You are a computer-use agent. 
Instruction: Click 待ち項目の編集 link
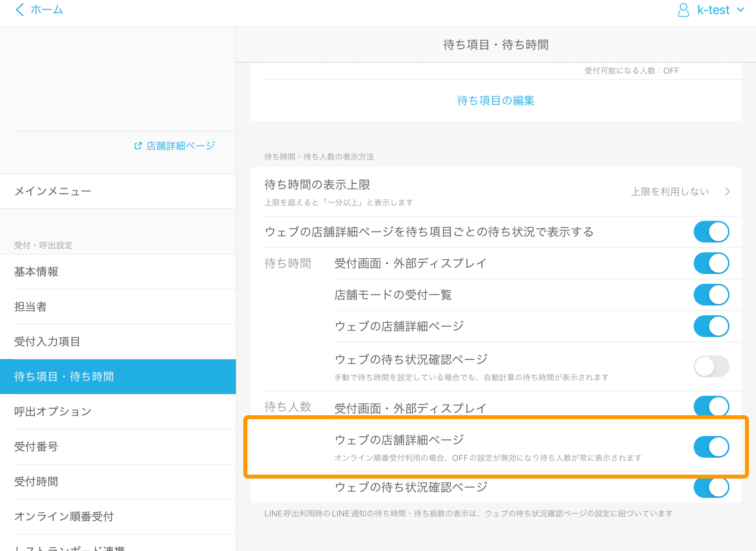coord(496,101)
